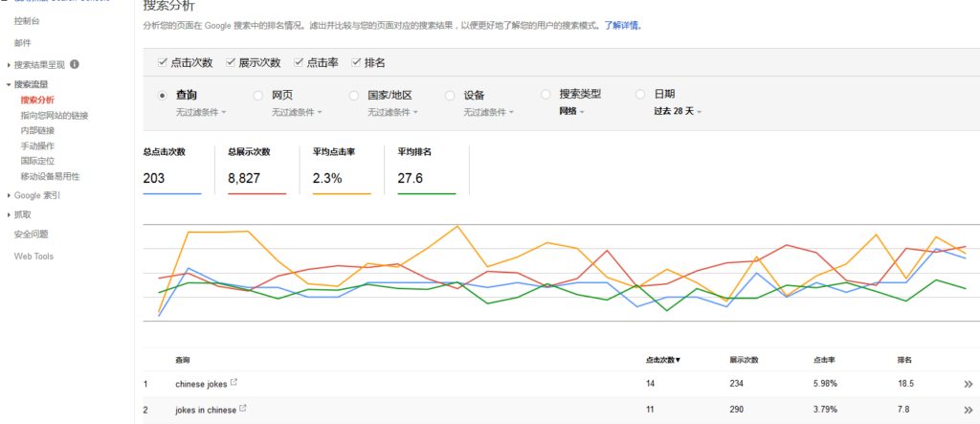Go to 搜索分析 in the sidebar

(x=37, y=100)
